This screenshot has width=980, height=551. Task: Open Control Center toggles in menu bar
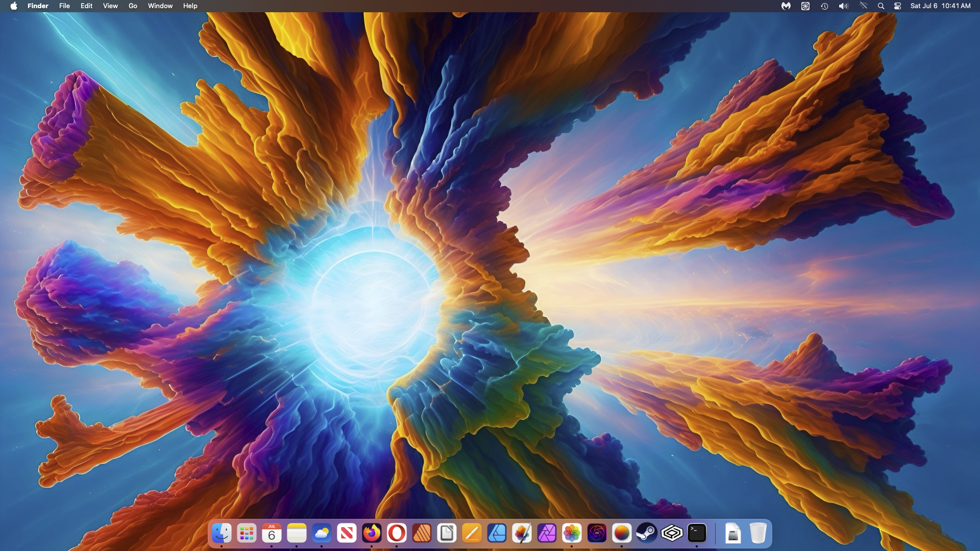tap(897, 6)
